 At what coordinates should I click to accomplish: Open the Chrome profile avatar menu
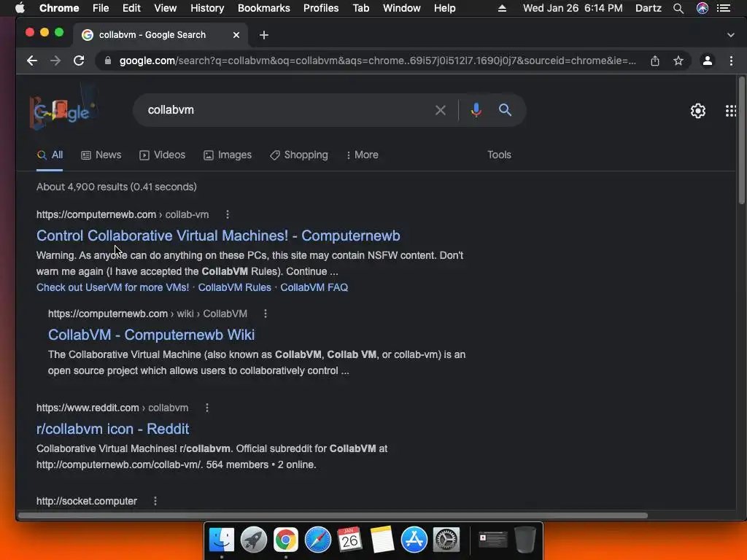708,61
